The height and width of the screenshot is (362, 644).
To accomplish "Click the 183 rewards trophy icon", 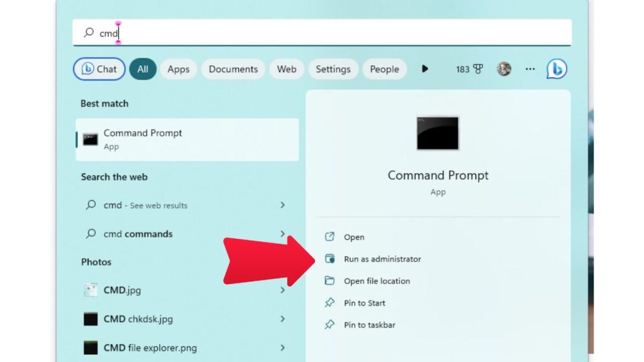I will point(478,69).
